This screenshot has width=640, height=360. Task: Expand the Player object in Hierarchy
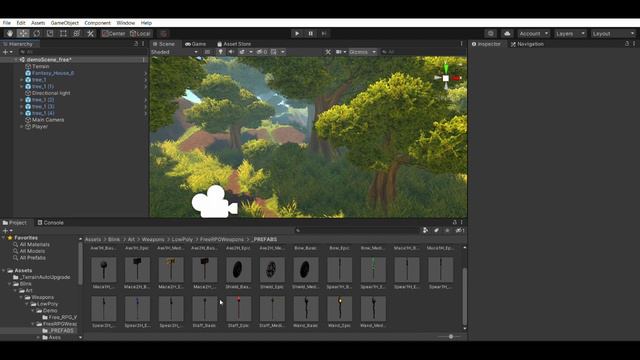click(x=22, y=127)
